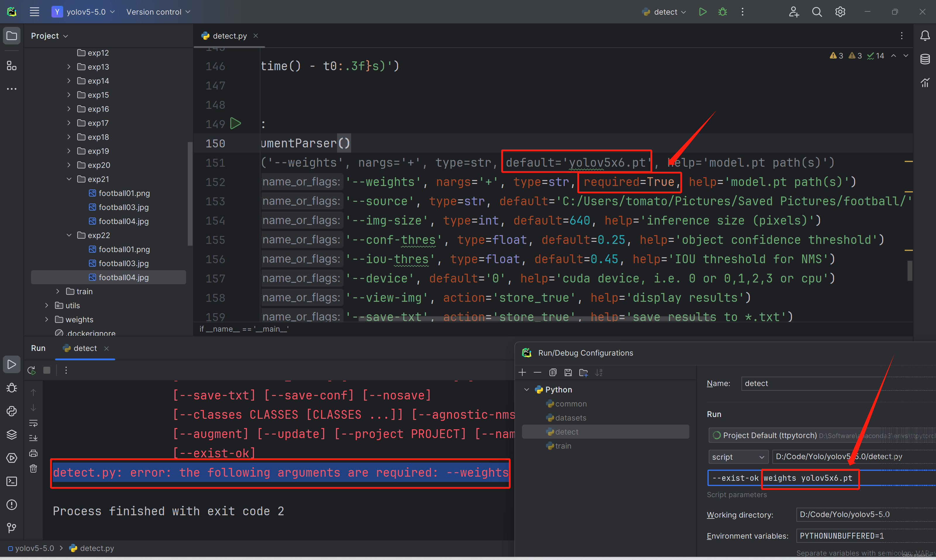
Task: Expand the train folder
Action: (x=58, y=291)
